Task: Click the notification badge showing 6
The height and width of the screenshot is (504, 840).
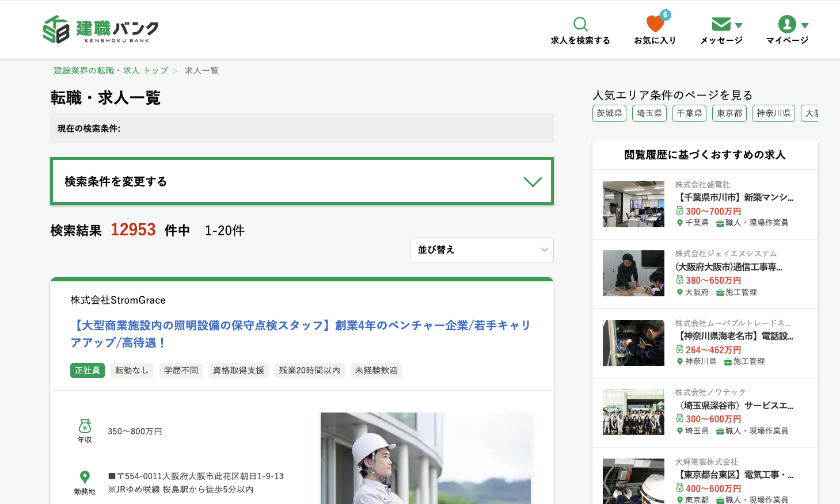Action: [x=666, y=15]
